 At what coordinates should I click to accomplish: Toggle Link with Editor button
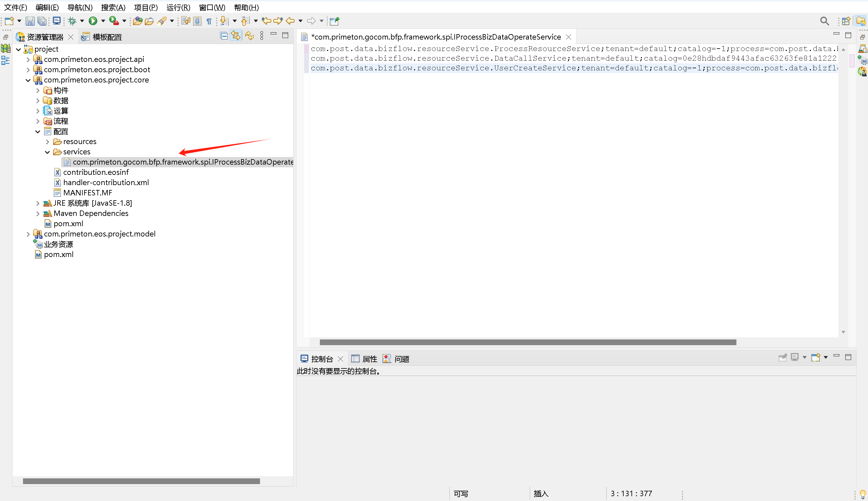(x=236, y=36)
